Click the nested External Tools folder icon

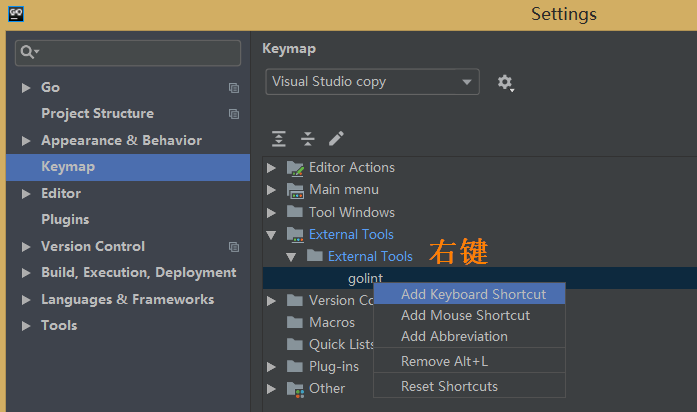click(315, 256)
